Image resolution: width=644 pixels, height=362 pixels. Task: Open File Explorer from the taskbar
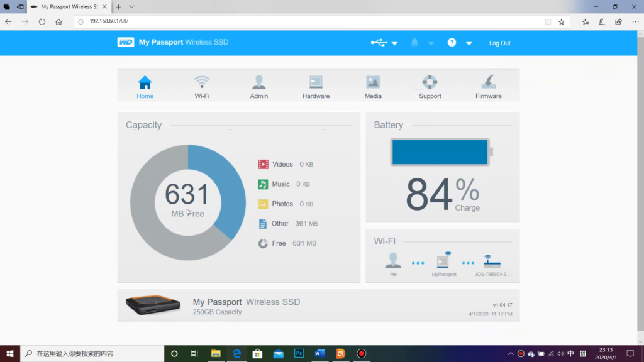click(x=216, y=353)
